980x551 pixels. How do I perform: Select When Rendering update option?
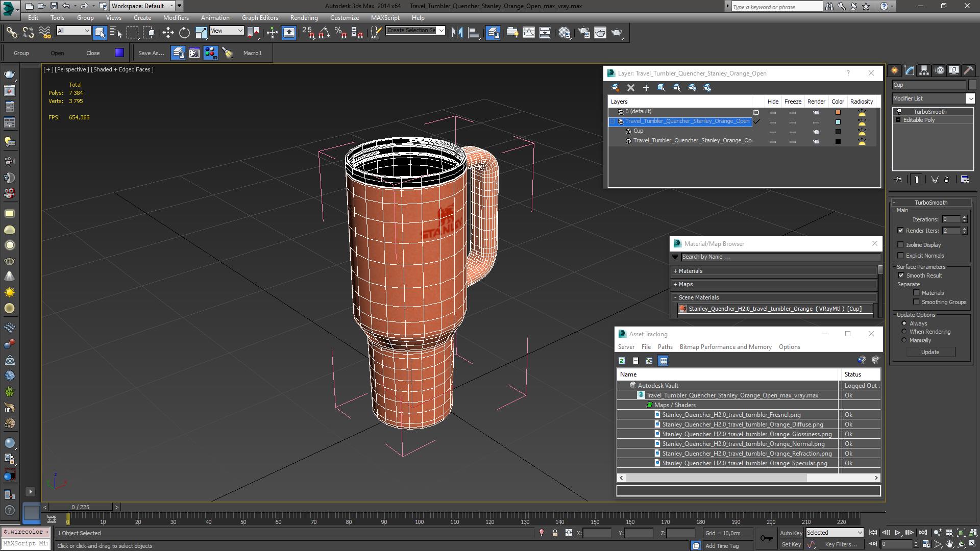(x=904, y=332)
